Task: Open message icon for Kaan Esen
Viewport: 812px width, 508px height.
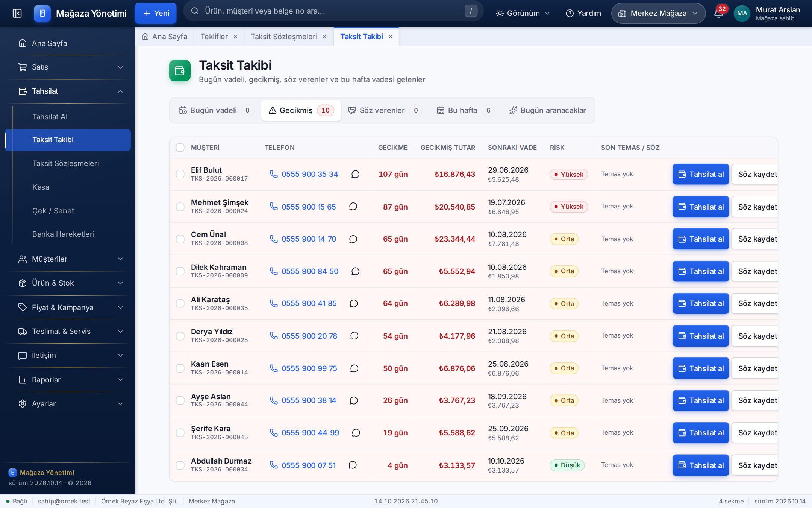Action: [354, 368]
